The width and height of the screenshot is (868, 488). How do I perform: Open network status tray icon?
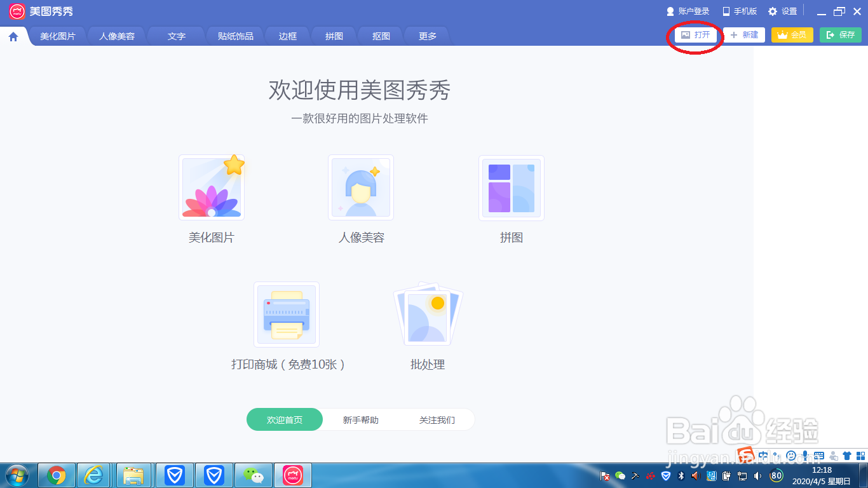point(742,476)
